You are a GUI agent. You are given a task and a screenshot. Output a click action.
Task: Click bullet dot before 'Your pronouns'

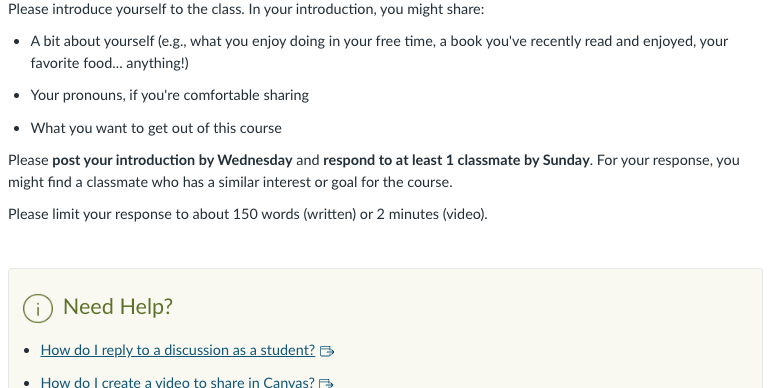[18, 96]
